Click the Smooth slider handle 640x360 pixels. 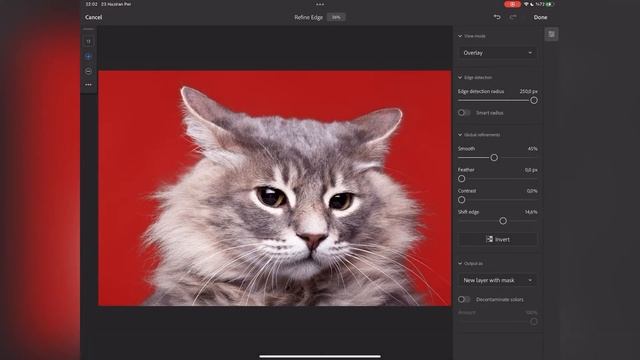494,158
